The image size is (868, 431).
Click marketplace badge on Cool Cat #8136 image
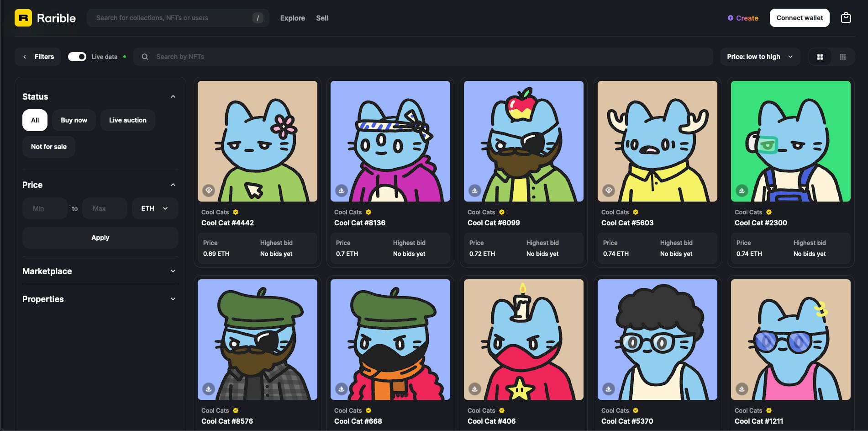(342, 190)
